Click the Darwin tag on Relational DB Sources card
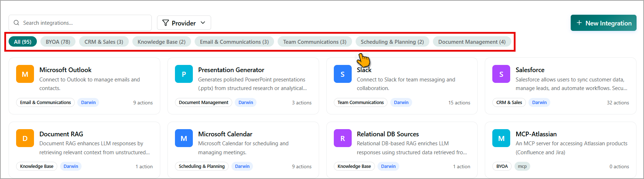 coord(388,166)
